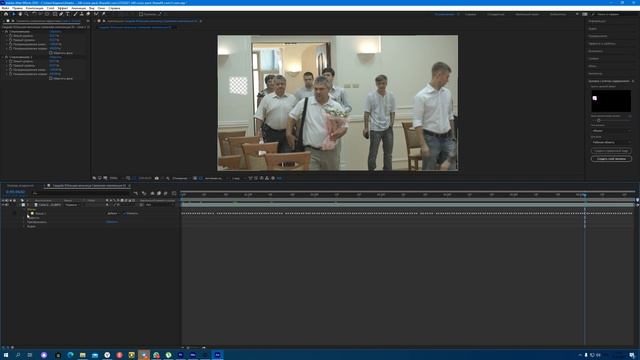Select the Roto Brush tool
This screenshot has height=360, width=640.
pyautogui.click(x=96, y=14)
